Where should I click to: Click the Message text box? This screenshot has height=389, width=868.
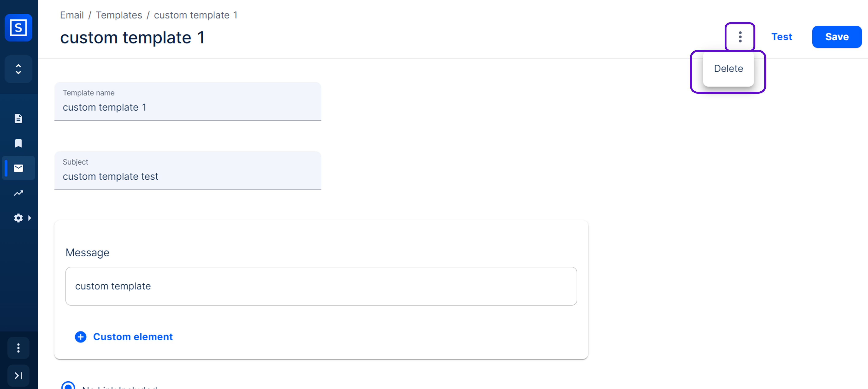321,286
